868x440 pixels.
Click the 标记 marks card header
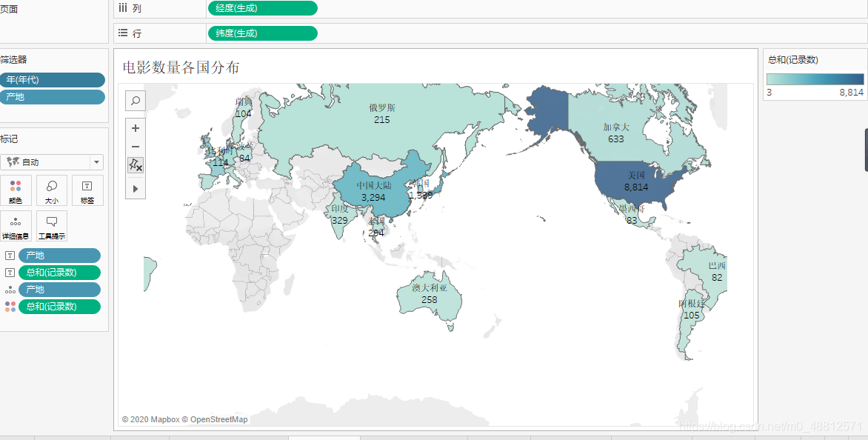pos(10,139)
